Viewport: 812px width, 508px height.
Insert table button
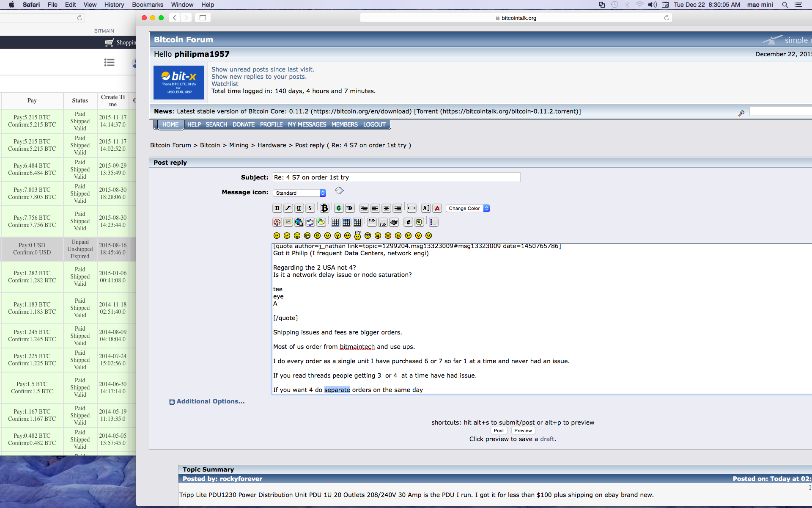pyautogui.click(x=335, y=222)
